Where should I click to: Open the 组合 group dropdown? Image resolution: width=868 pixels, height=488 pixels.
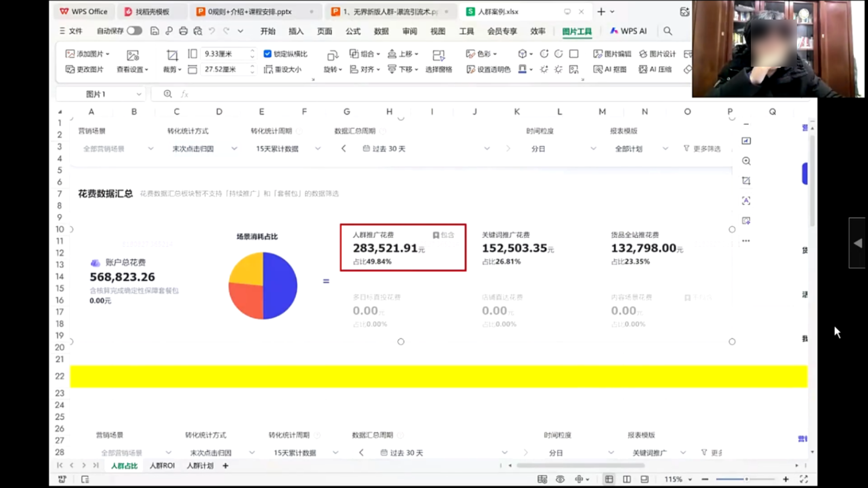click(365, 54)
